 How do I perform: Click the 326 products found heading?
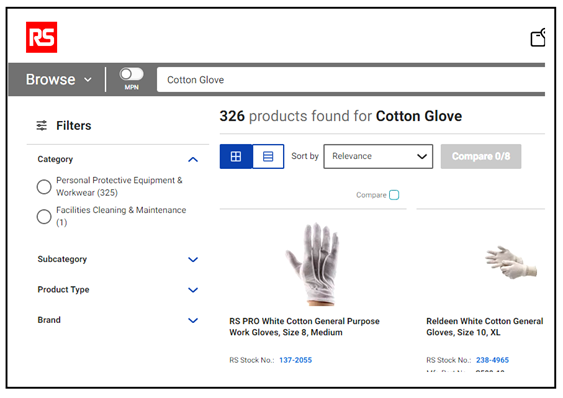click(341, 116)
